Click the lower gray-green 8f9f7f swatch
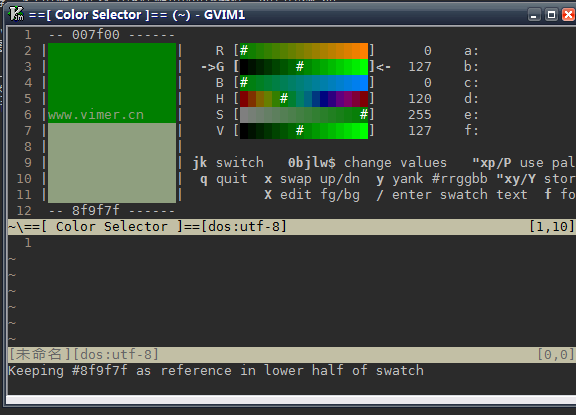The height and width of the screenshot is (415, 576). (112, 163)
